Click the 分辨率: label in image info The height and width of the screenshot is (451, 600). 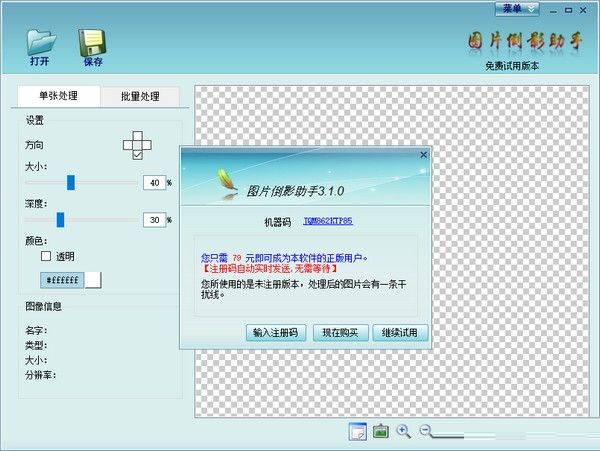41,375
